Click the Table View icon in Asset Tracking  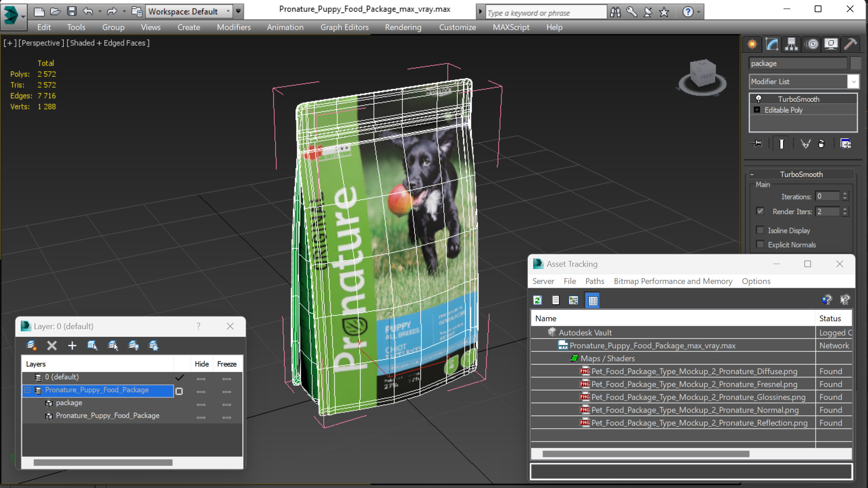(x=592, y=300)
